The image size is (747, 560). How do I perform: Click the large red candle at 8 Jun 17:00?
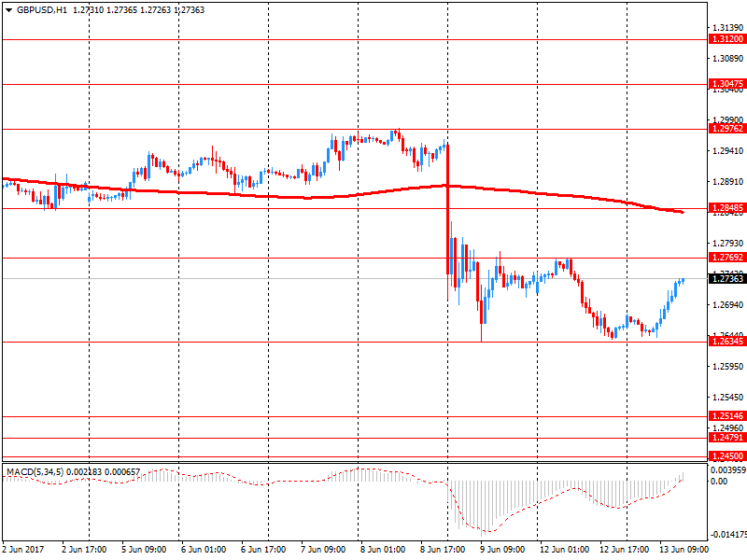[448, 209]
